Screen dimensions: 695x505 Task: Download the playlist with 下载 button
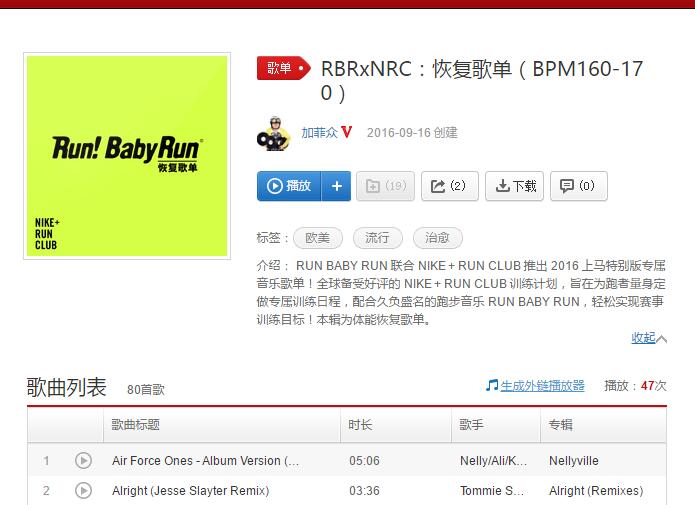[514, 186]
